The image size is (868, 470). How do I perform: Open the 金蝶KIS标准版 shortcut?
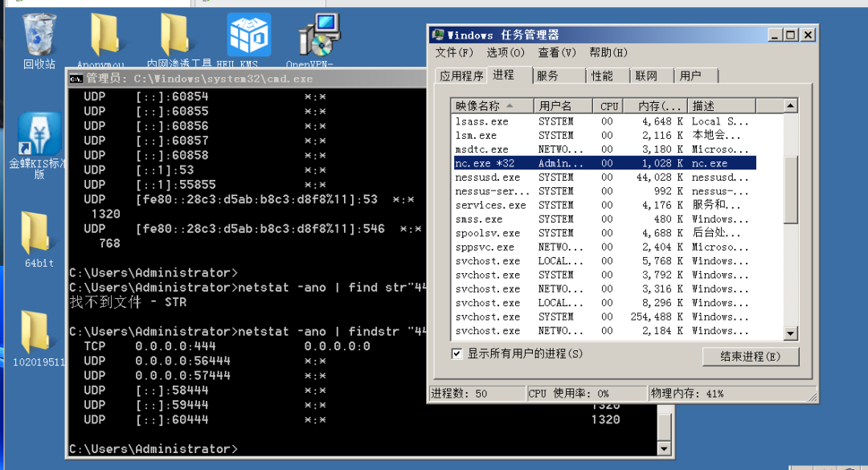[x=38, y=145]
